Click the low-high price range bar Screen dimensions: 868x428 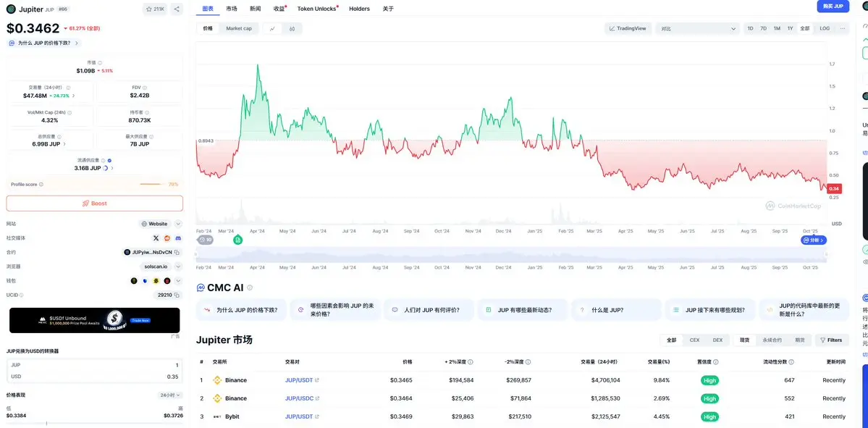click(95, 424)
